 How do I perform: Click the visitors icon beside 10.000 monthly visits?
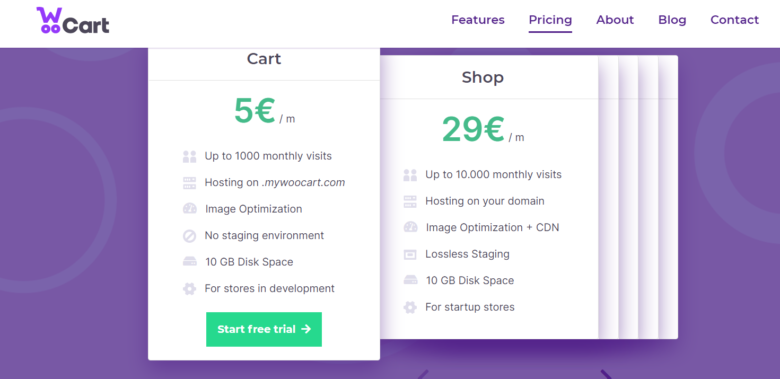(x=410, y=175)
